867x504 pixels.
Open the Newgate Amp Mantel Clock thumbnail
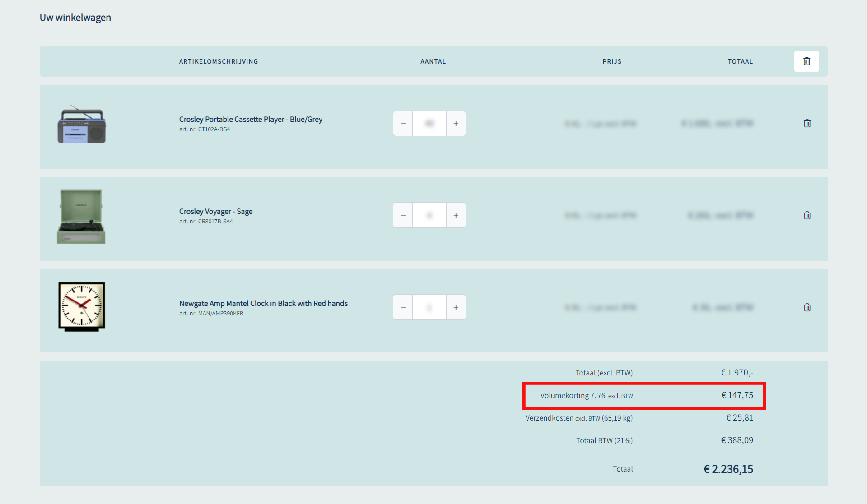[82, 307]
